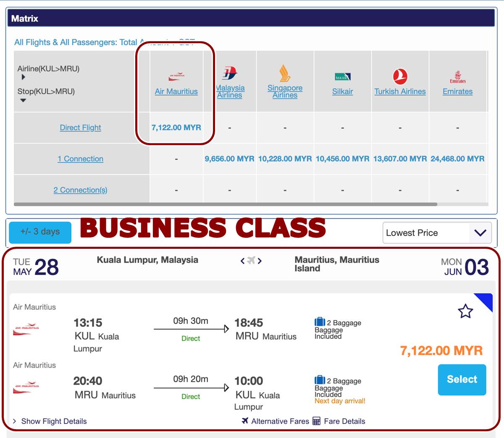This screenshot has width=504, height=438.
Task: Select the 10,228.00 MYR Singapore Airlines fare
Action: coord(285,159)
